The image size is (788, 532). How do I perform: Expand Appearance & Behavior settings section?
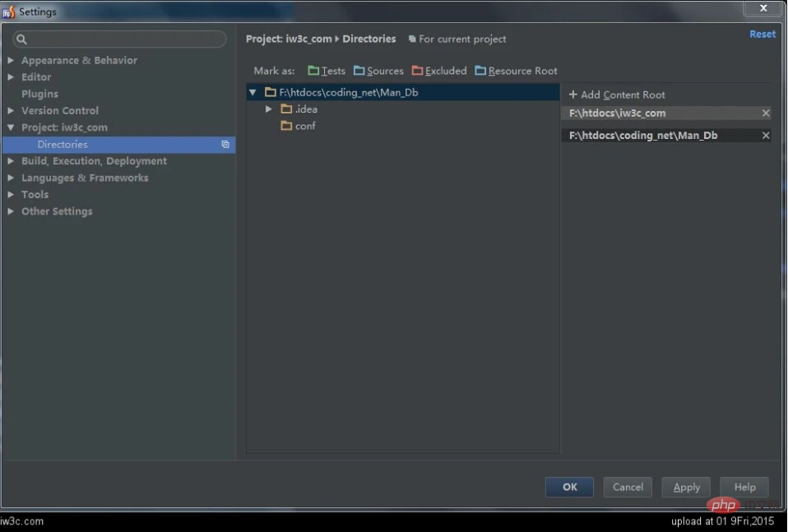(x=11, y=61)
